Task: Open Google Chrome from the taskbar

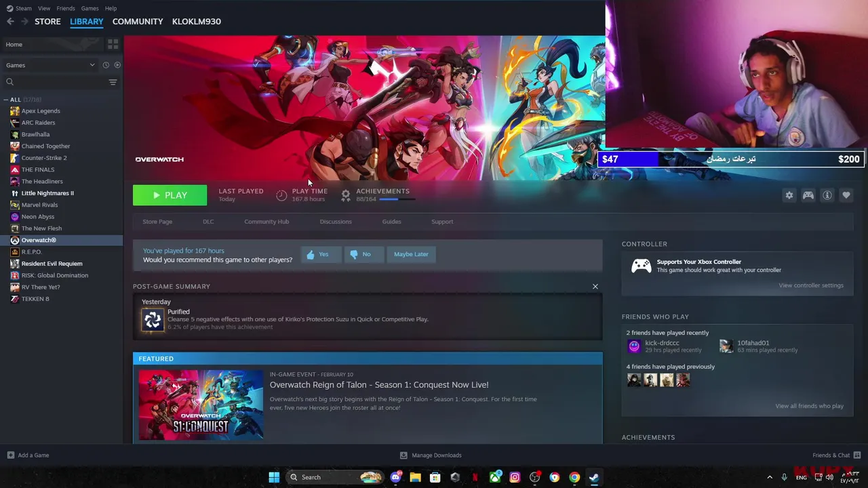Action: [574, 477]
